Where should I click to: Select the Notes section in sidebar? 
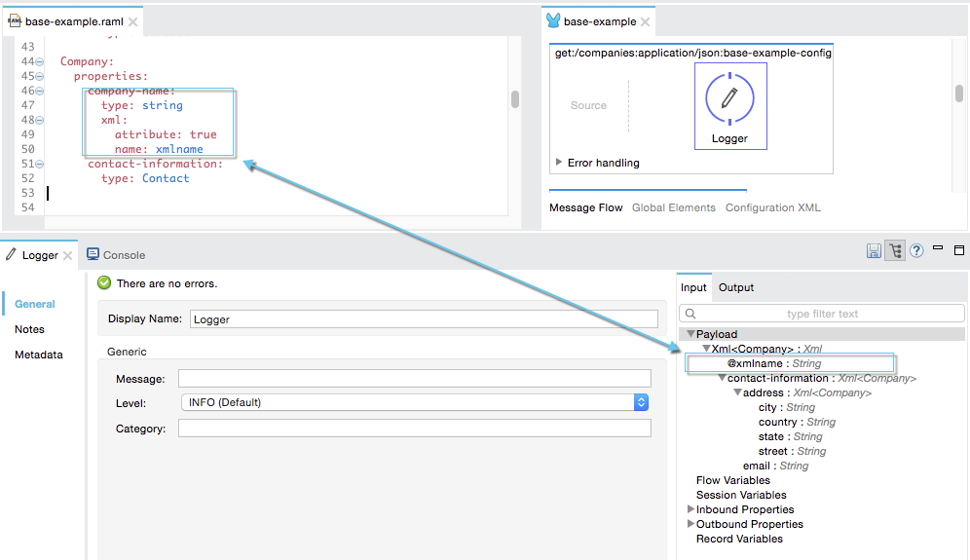click(x=29, y=330)
